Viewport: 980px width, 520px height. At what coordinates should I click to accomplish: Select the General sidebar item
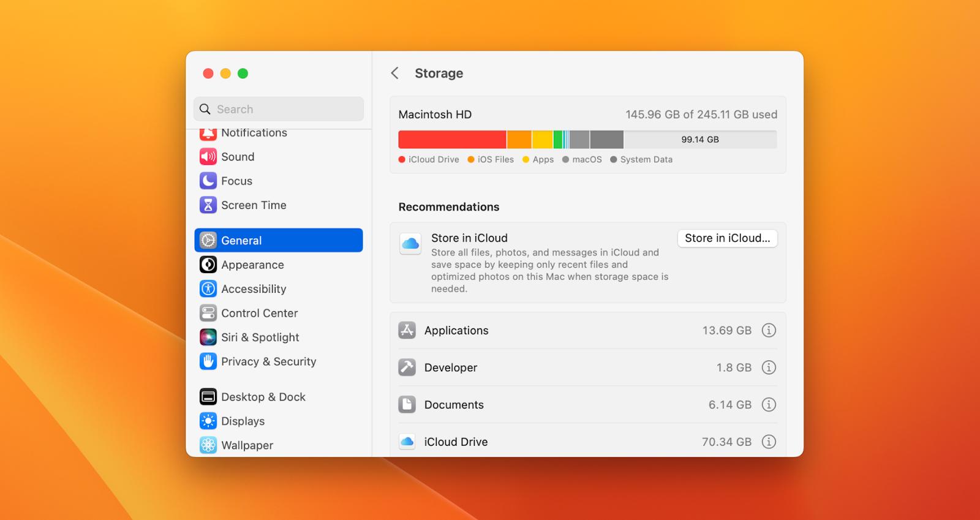[279, 240]
